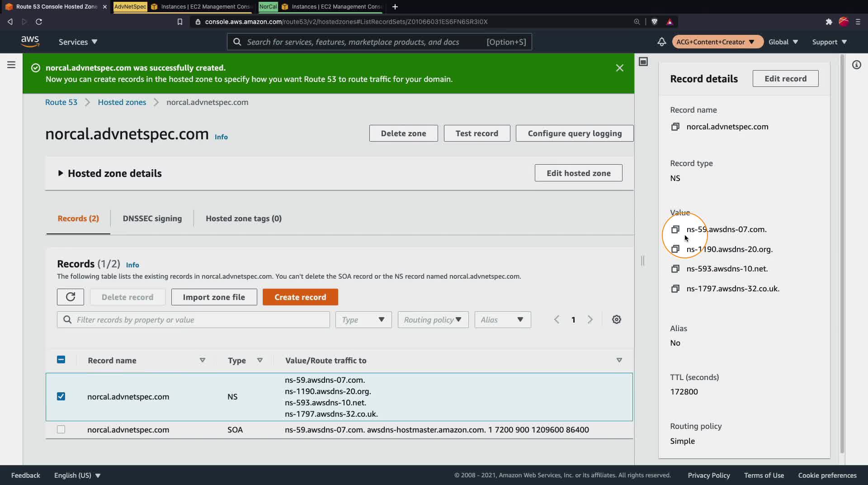Click the Route 53 breadcrumb link
The width and height of the screenshot is (868, 485).
61,102
